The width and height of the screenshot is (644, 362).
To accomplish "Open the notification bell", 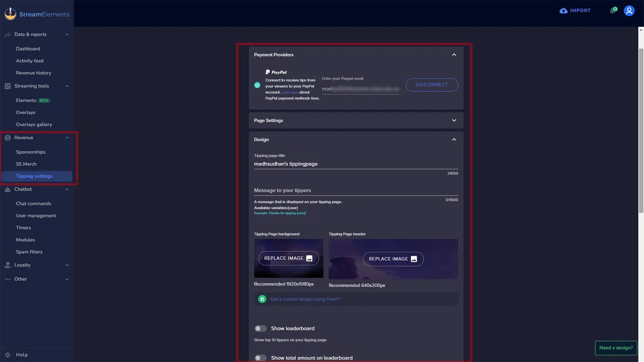I will coord(611,11).
